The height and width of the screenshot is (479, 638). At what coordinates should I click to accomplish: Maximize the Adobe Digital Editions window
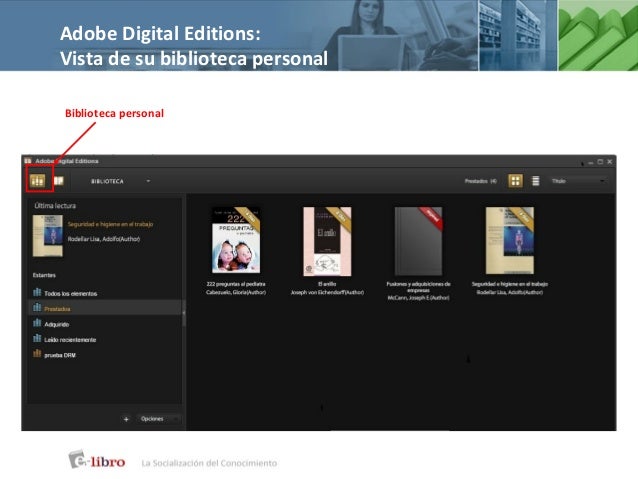coord(600,162)
